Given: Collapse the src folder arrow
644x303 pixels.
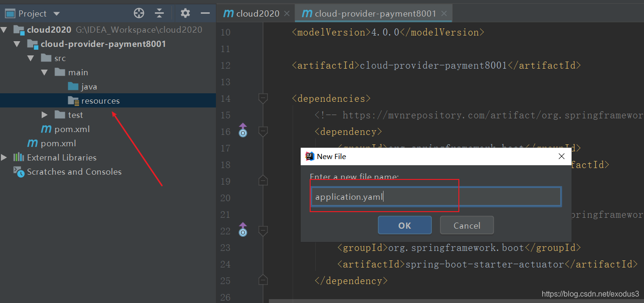Looking at the screenshot, I should coord(31,58).
